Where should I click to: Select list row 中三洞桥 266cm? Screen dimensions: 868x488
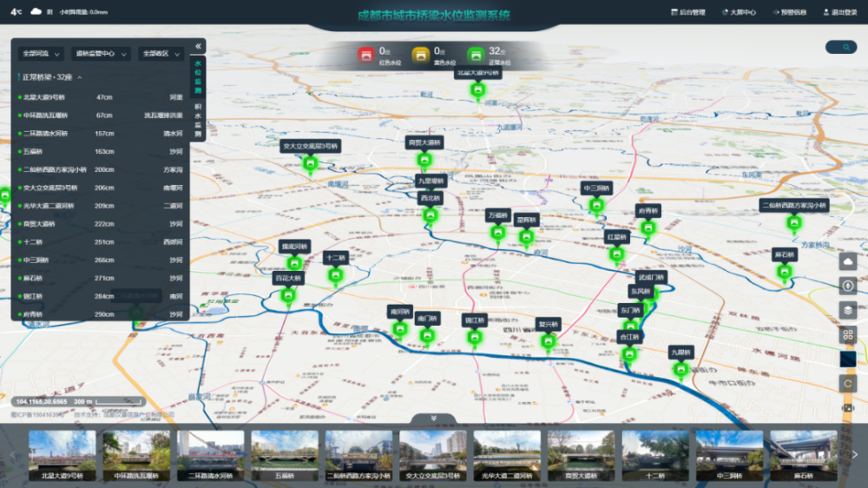[100, 260]
